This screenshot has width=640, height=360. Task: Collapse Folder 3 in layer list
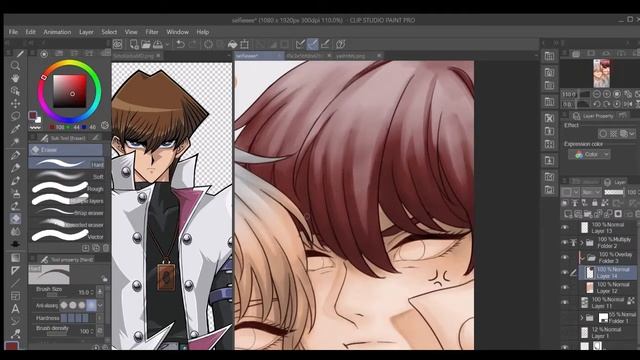pyautogui.click(x=582, y=258)
